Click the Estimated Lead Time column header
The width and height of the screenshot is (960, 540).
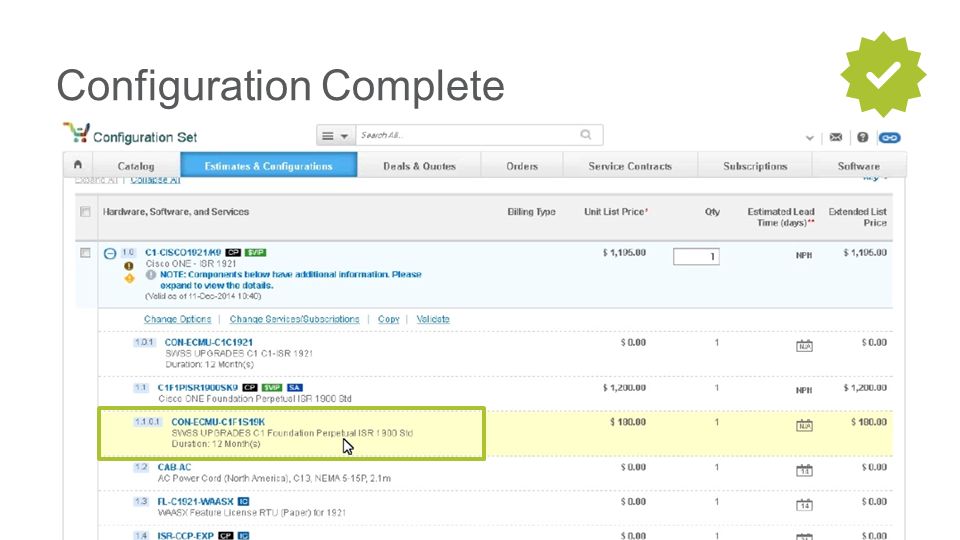tap(781, 217)
